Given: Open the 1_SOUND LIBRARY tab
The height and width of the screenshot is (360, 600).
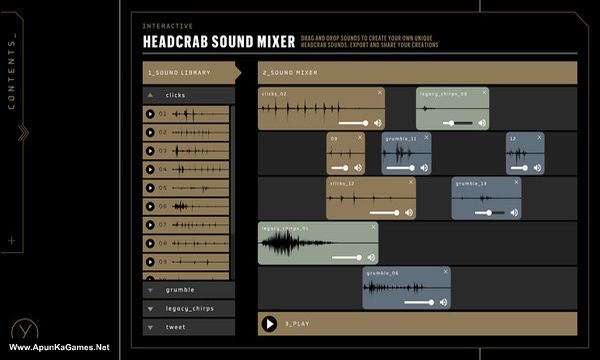Looking at the screenshot, I should click(x=191, y=73).
